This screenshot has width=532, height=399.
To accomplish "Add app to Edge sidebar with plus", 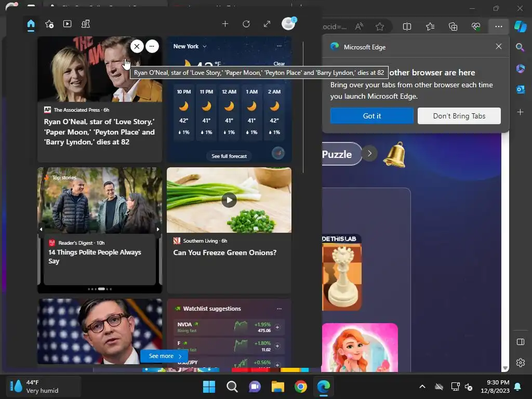I will pos(520,112).
